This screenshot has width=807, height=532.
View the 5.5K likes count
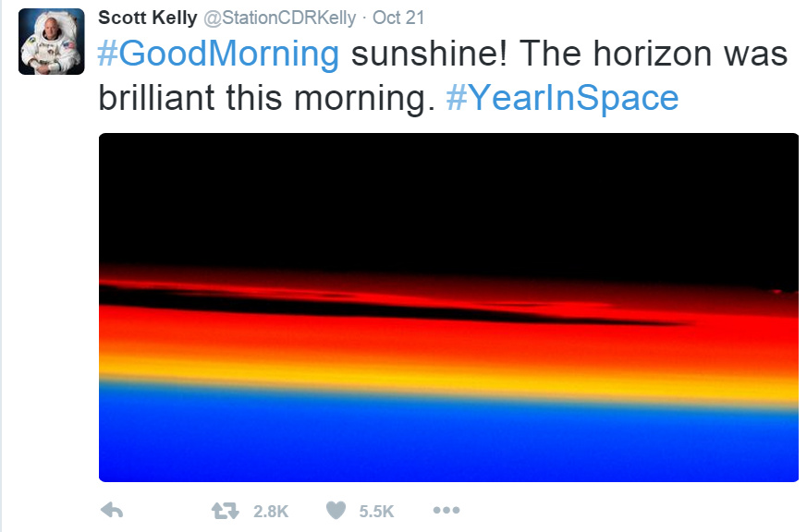point(376,512)
